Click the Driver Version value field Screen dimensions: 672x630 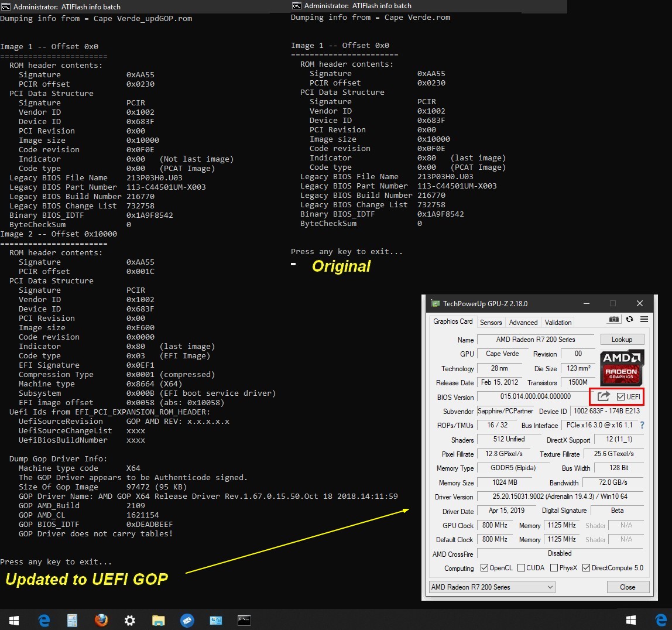(x=560, y=497)
